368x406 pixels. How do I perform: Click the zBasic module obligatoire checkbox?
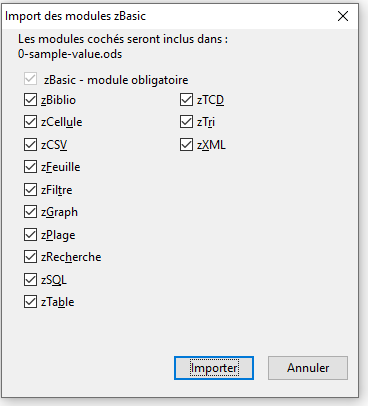coord(30,79)
